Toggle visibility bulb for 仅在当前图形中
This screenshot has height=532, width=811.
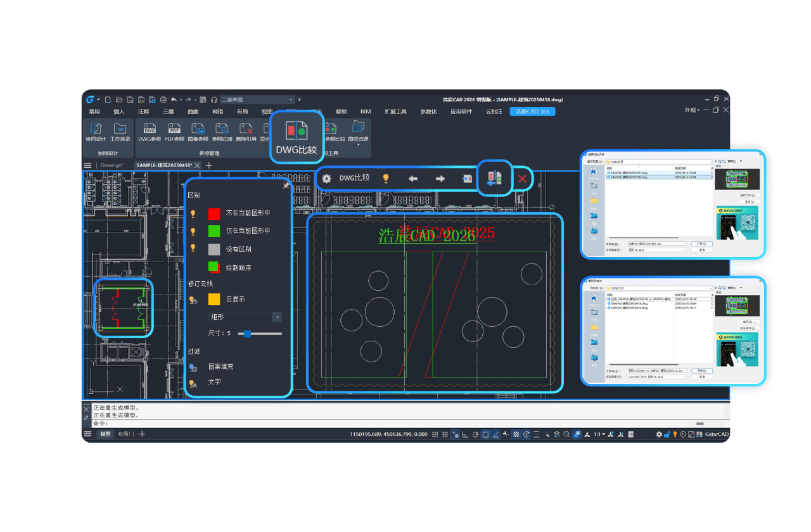(193, 231)
